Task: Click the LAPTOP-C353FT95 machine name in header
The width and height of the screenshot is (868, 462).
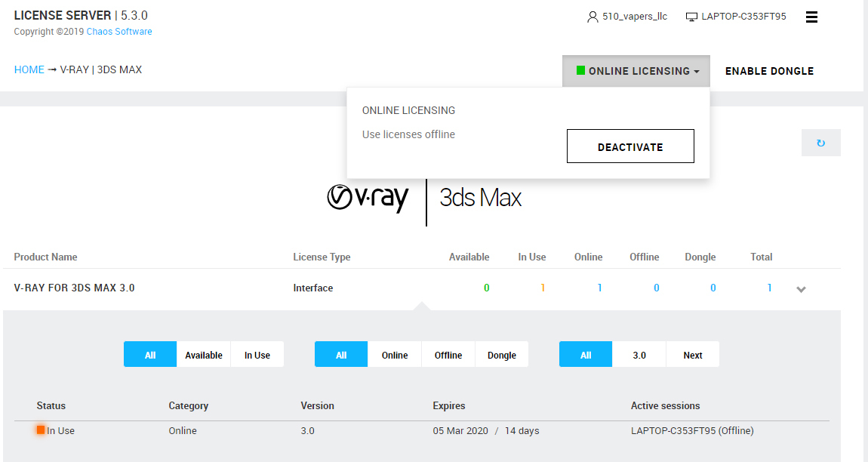Action: coord(744,17)
